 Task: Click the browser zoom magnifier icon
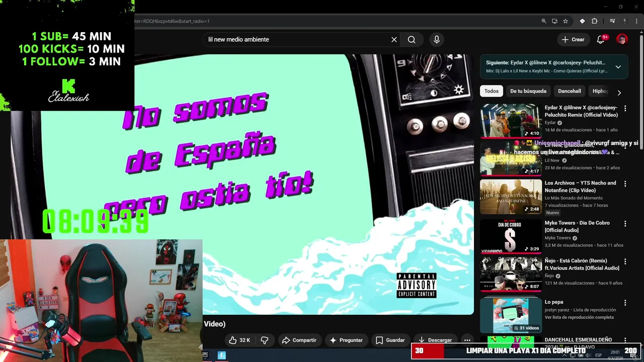[x=543, y=21]
